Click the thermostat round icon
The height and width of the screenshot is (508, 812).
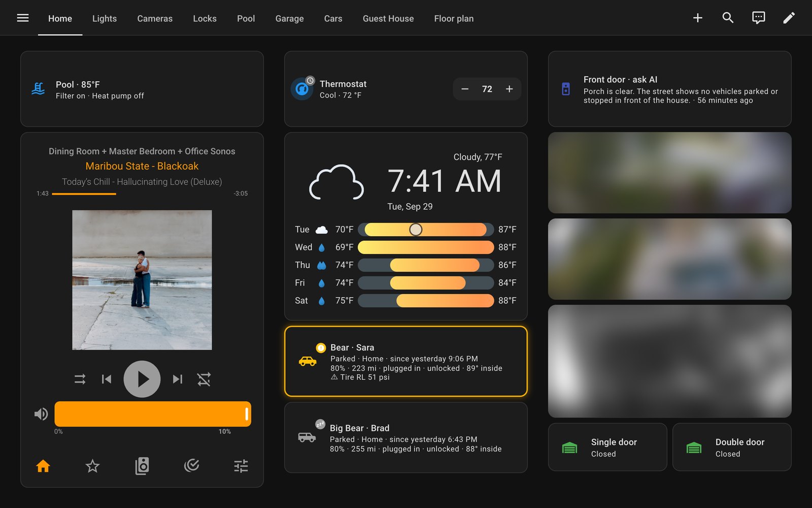pyautogui.click(x=302, y=89)
